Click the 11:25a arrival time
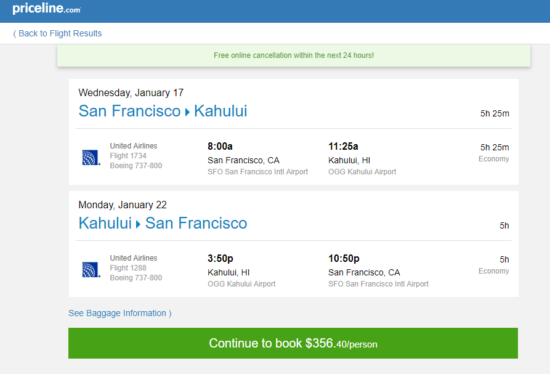Image resolution: width=550 pixels, height=374 pixels. 343,146
